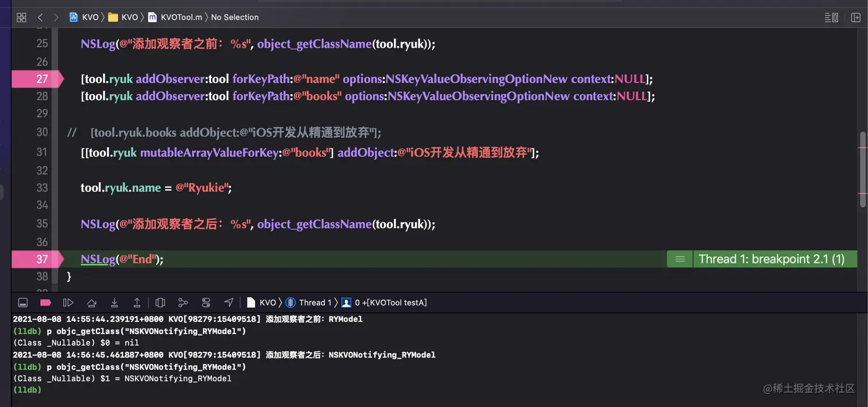
Task: Click the @"Ryukie" string literal
Action: click(202, 188)
